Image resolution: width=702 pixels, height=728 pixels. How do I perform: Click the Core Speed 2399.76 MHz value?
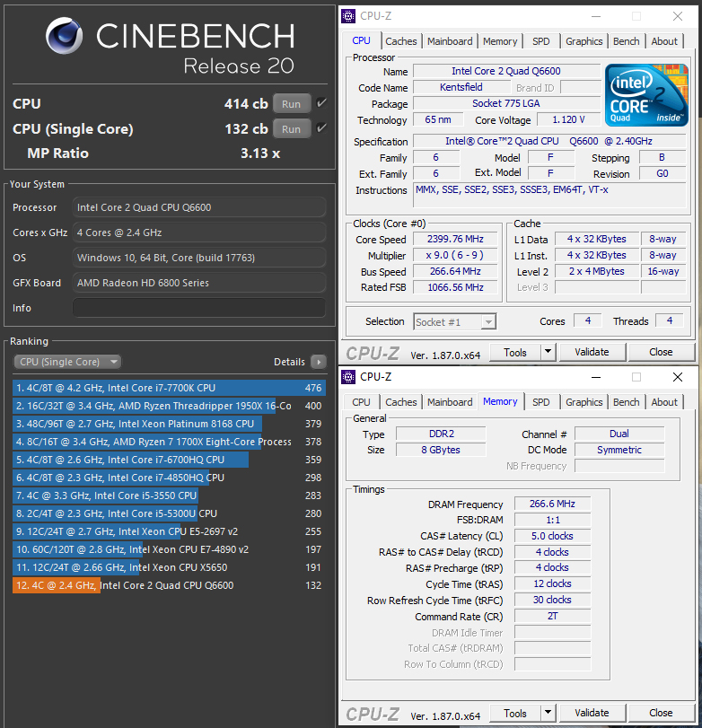[455, 239]
